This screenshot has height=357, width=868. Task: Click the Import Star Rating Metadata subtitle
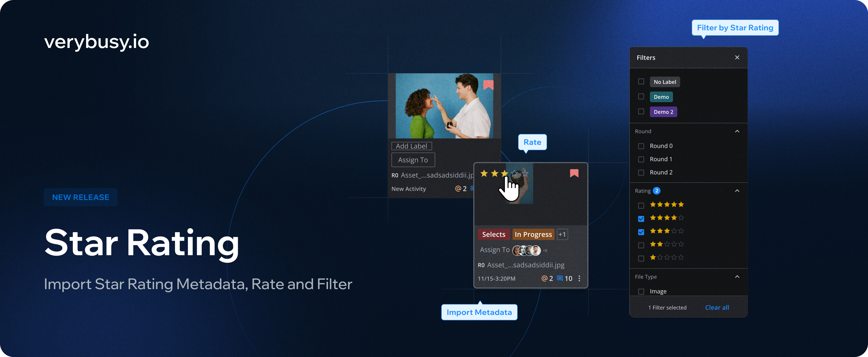tap(198, 284)
